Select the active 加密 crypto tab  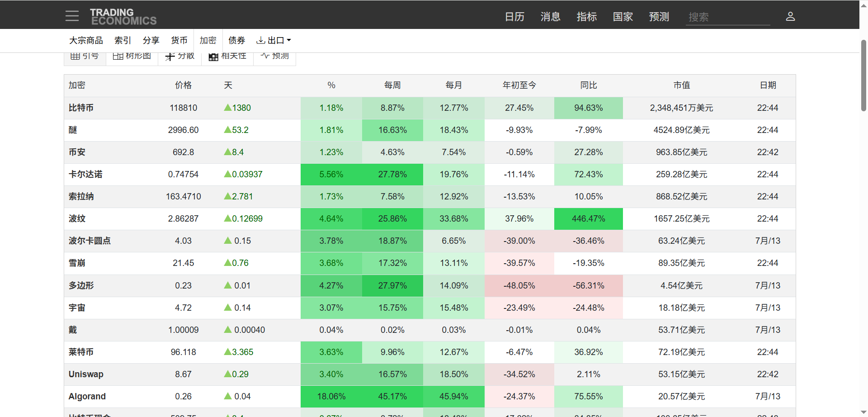[x=208, y=40]
